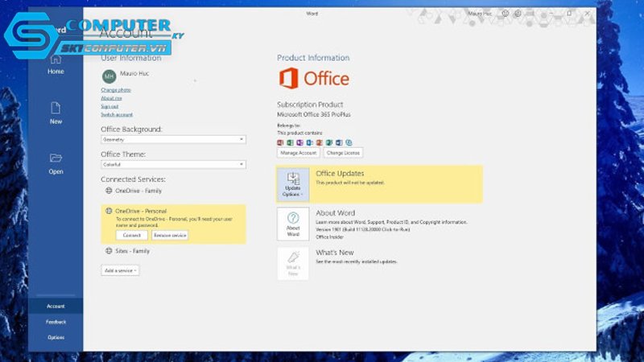This screenshot has width=644, height=362.
Task: Click the Switch account link
Action: tap(117, 114)
